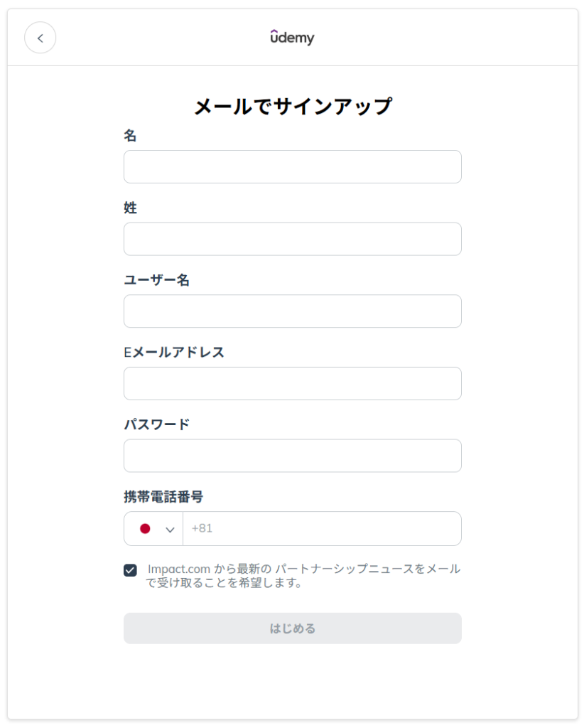Expand the country code dropdown chevron
Image resolution: width=584 pixels, height=728 pixels.
tap(170, 530)
